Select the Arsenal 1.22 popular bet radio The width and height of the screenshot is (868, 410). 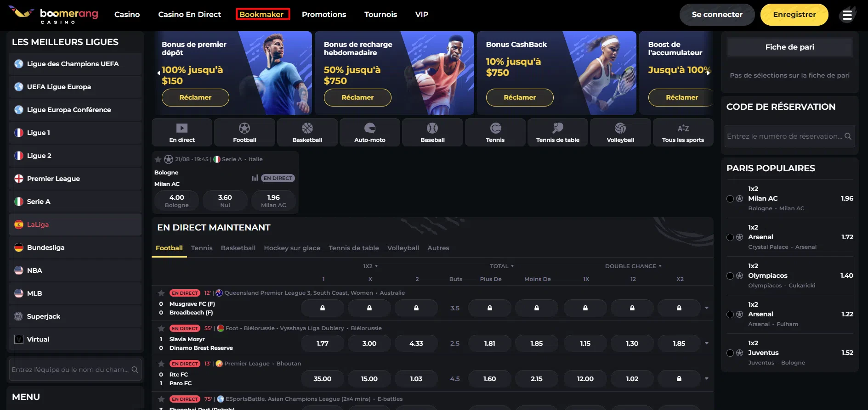click(730, 315)
